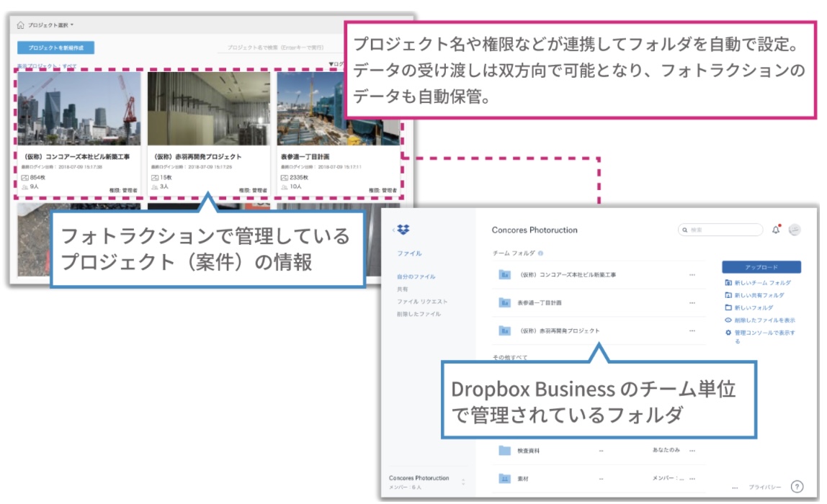Click the アップロード button
Screen dimensions: 827x504
[x=761, y=267]
